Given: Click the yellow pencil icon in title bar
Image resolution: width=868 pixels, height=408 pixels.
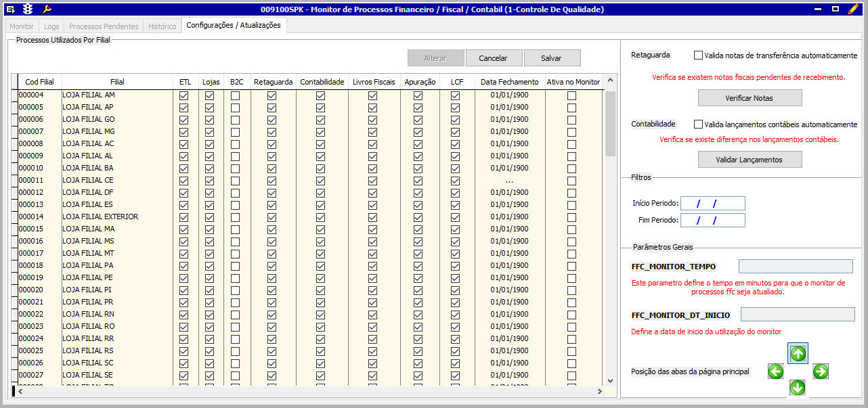Looking at the screenshot, I should (x=853, y=9).
